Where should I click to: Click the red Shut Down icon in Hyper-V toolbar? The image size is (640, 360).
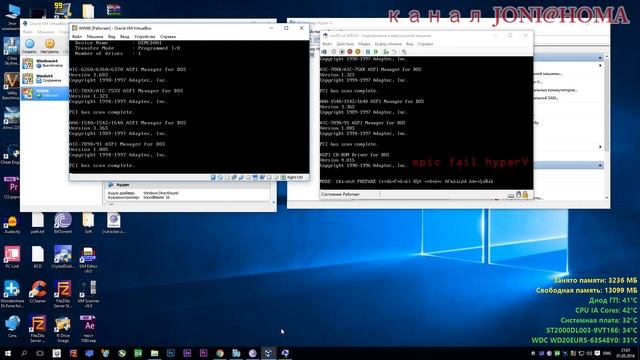point(350,52)
